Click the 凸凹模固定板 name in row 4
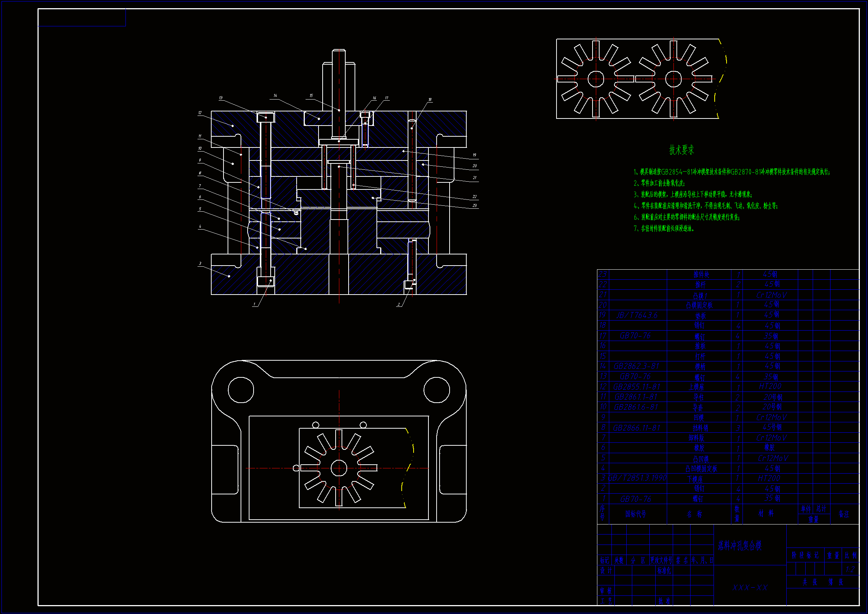The width and height of the screenshot is (868, 614). pyautogui.click(x=701, y=468)
